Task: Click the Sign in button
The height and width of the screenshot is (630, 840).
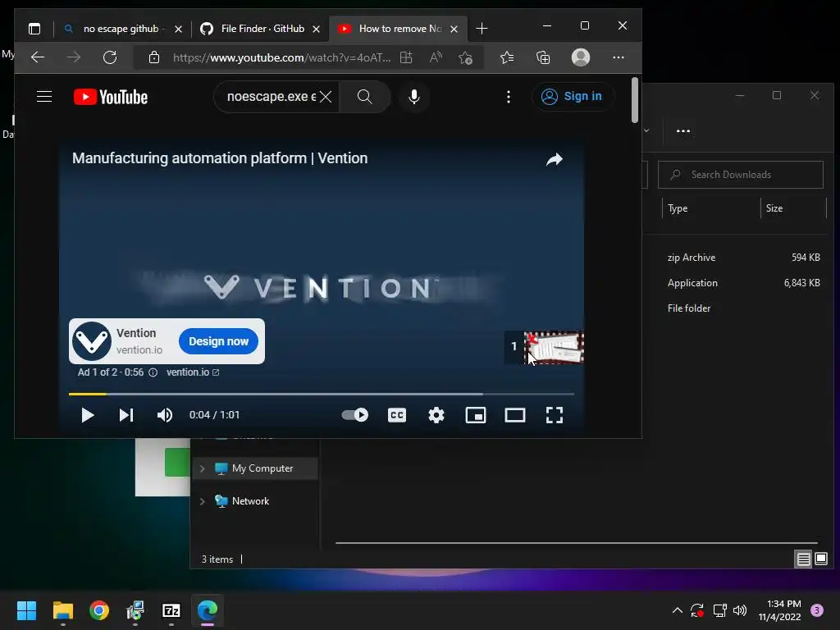Action: [x=572, y=97]
